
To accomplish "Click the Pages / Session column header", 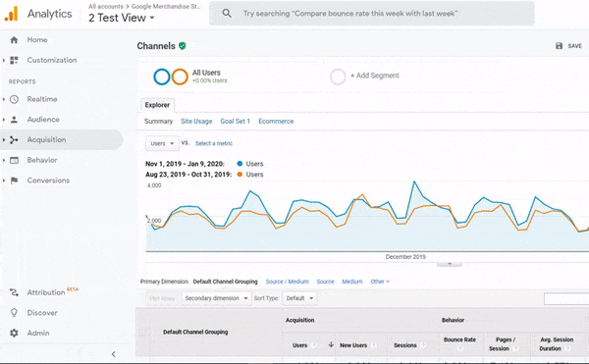I will click(x=506, y=344).
